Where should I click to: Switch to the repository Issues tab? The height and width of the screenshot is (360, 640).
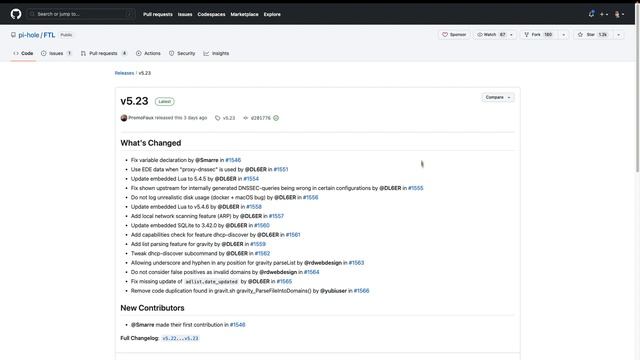click(x=56, y=53)
